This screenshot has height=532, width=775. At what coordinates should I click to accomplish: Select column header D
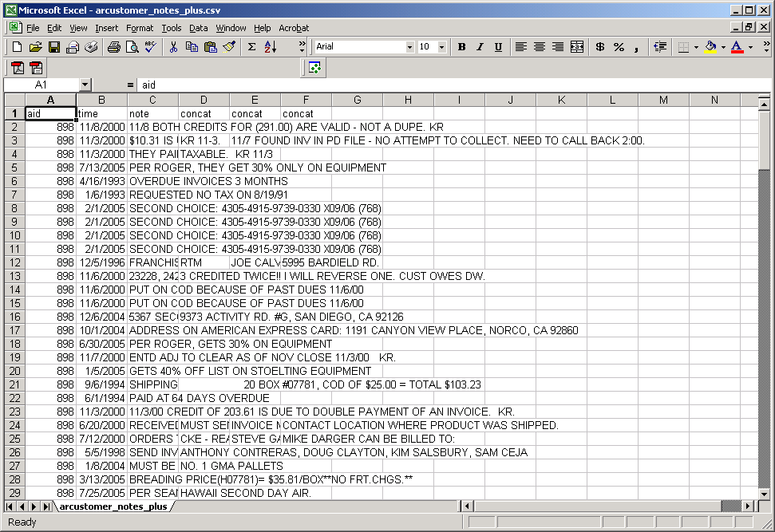click(204, 100)
